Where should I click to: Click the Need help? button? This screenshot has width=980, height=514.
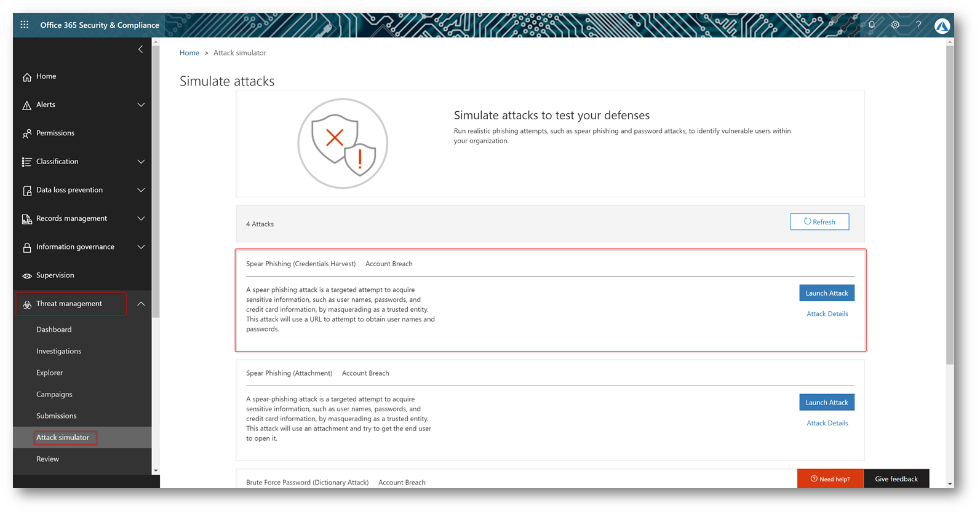[831, 479]
